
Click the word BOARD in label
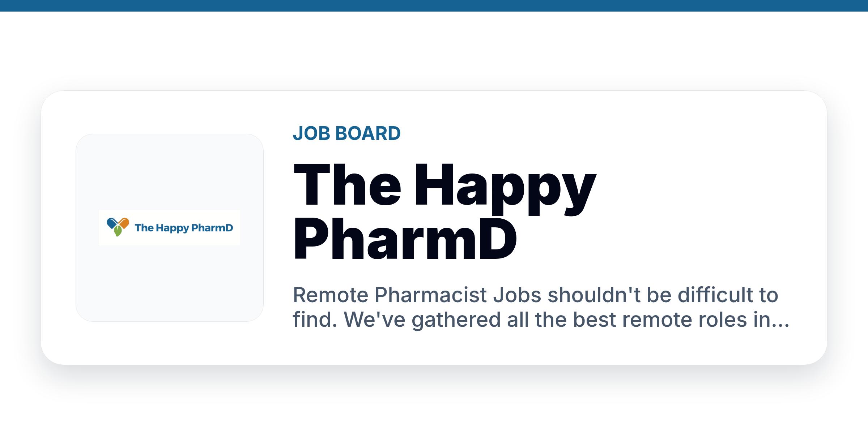[368, 133]
